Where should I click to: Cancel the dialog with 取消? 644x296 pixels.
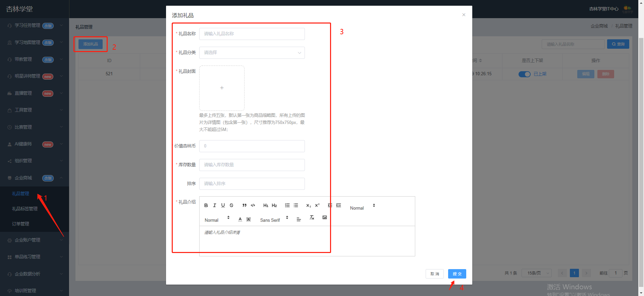(435, 274)
